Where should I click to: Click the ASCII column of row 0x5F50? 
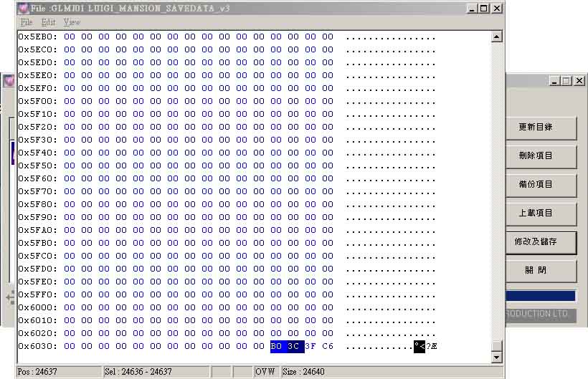[390, 167]
